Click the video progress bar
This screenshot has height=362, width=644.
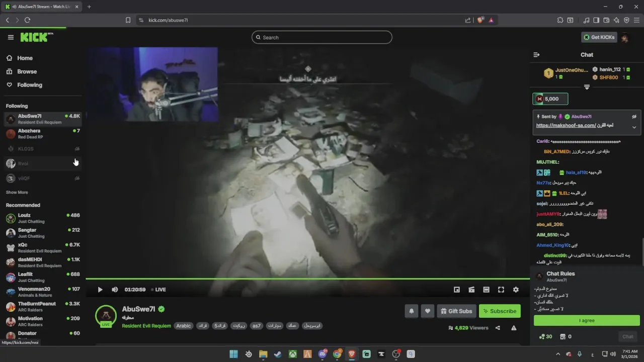point(307,279)
